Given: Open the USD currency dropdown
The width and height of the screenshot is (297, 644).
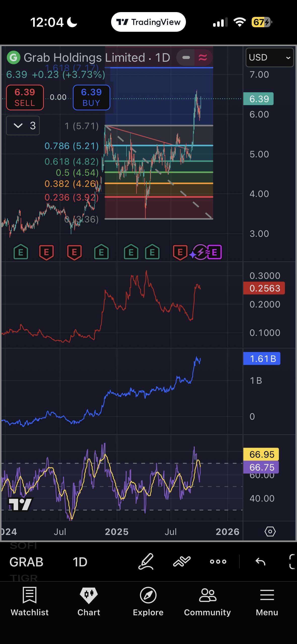Looking at the screenshot, I should tap(270, 57).
